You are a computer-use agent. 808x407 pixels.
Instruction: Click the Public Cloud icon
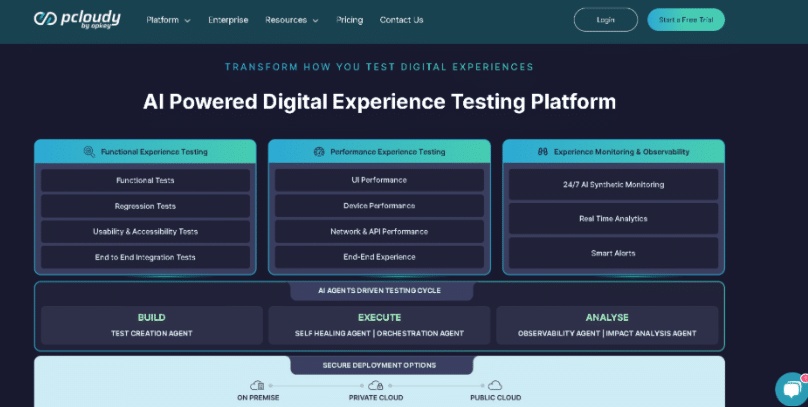pyautogui.click(x=494, y=385)
